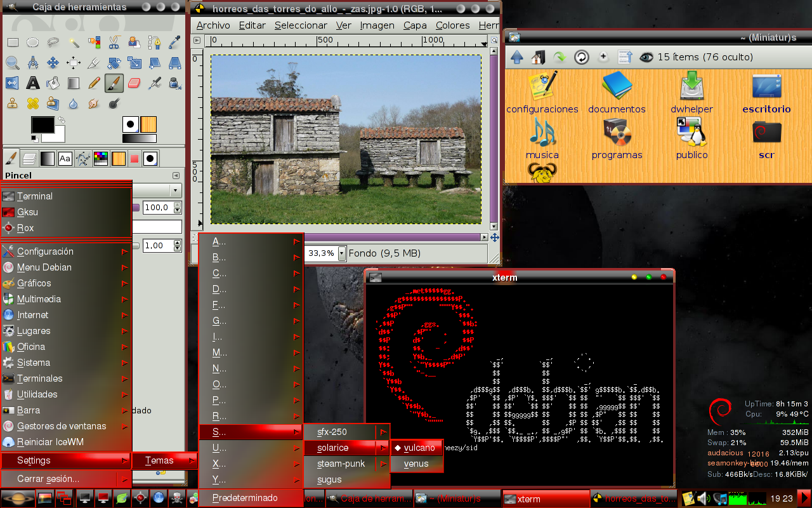Switch to Caja de herramientas taskbar button
The height and width of the screenshot is (508, 812).
(x=369, y=498)
